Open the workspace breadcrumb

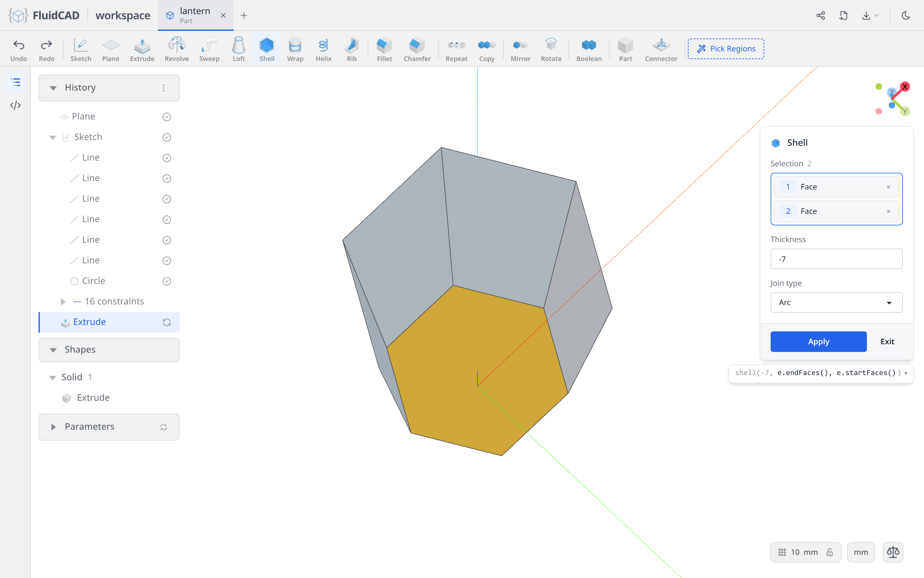[123, 15]
